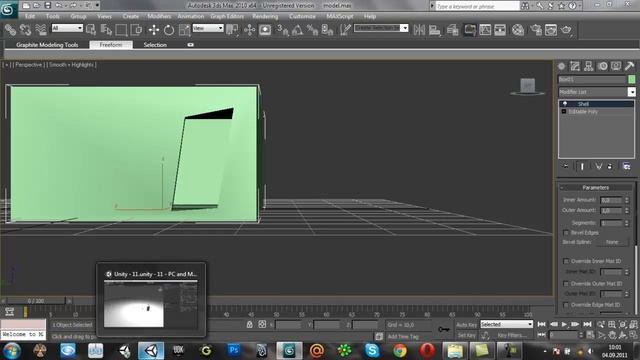This screenshot has width=640, height=360.
Task: Open the key mode 'Selected' dropdown
Action: tap(507, 324)
